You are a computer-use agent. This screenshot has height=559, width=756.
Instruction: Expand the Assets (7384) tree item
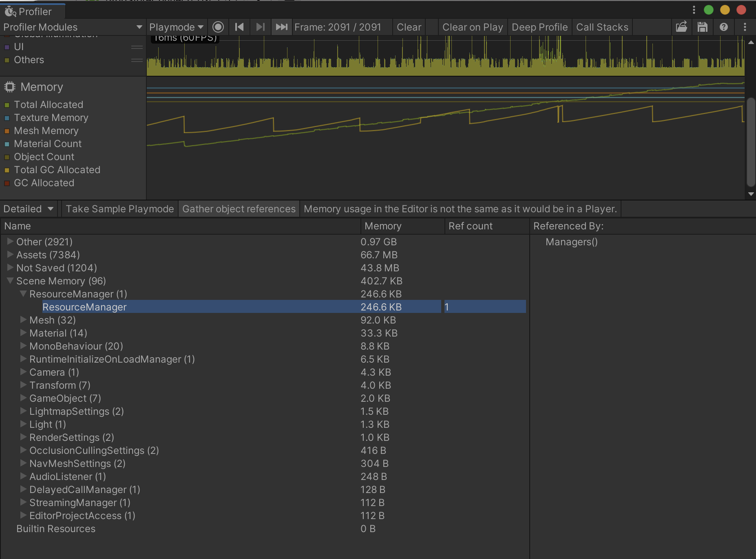coord(10,255)
